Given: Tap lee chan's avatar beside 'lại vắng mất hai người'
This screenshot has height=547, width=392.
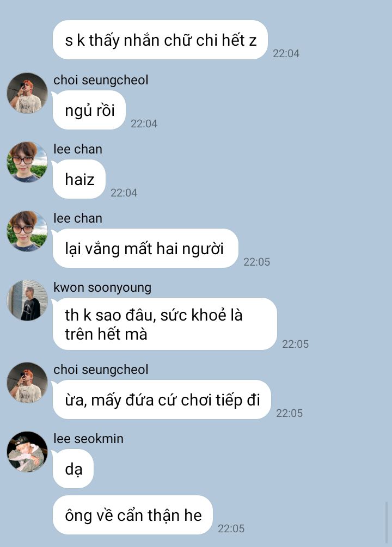Looking at the screenshot, I should (x=27, y=231).
